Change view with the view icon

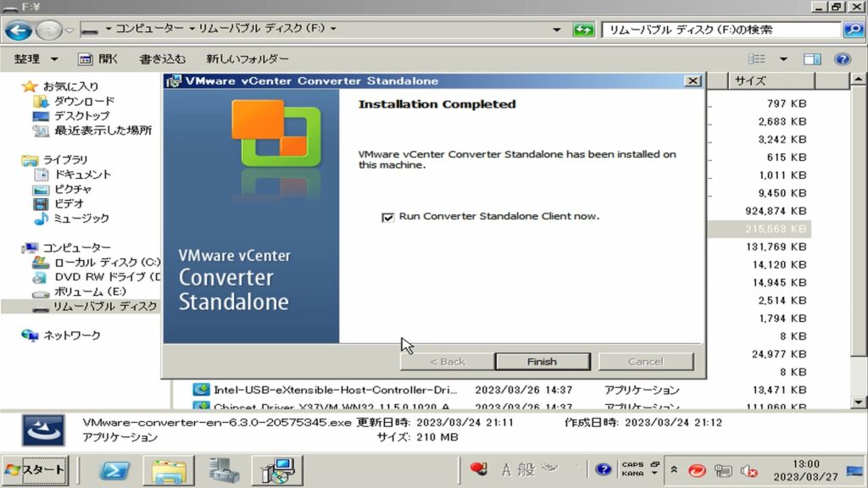tap(757, 58)
